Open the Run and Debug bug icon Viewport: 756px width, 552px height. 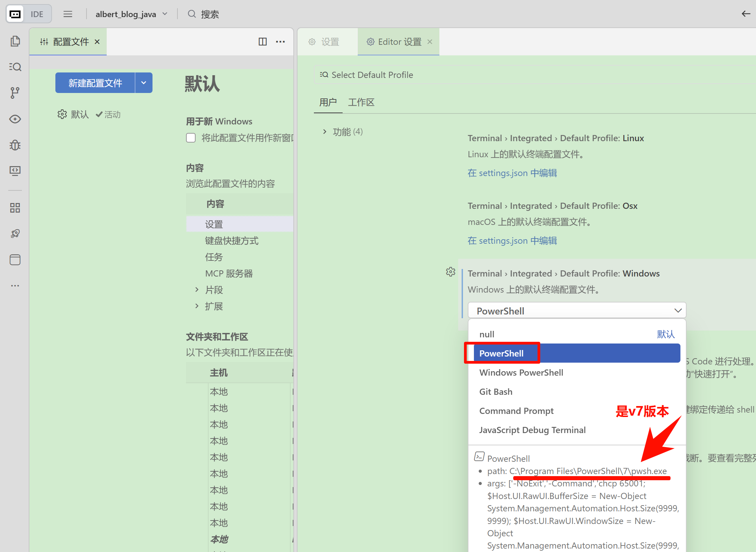pos(15,145)
